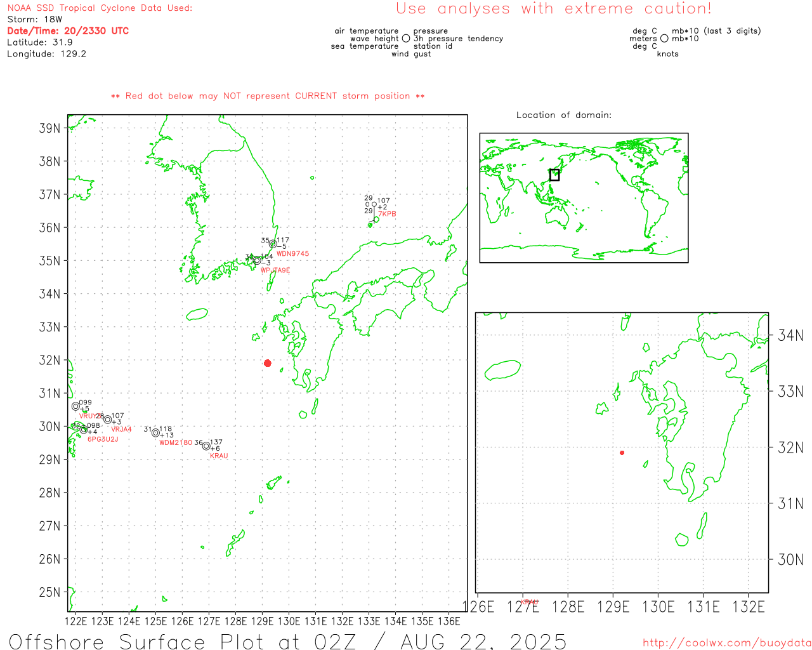
Task: Click the '30N' label beside inset map
Action: 791,559
